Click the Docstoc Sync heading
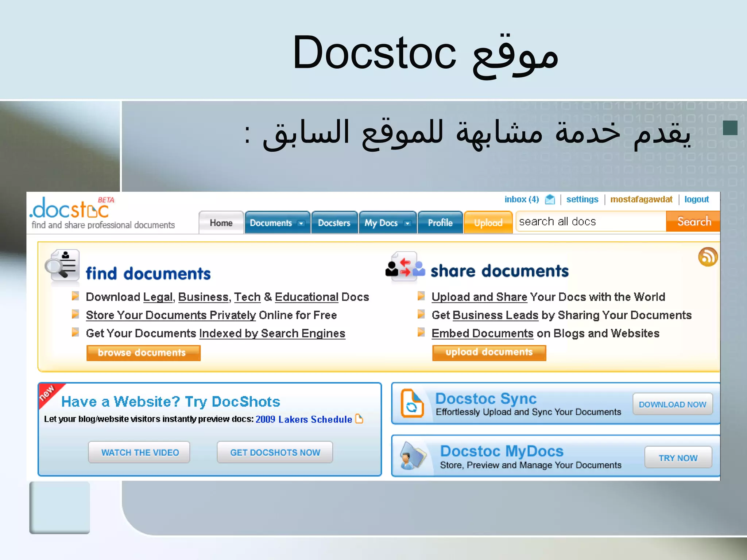The image size is (747, 560). point(486,398)
